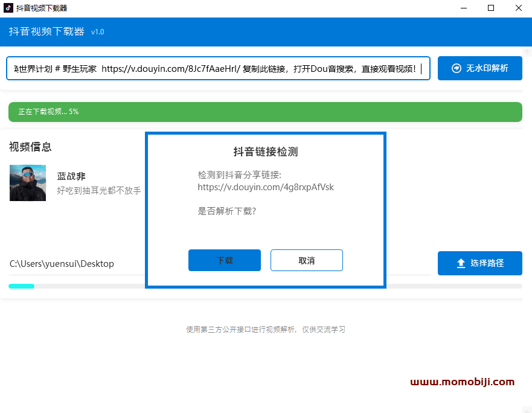Viewport: 532px width, 413px height.
Task: Maximize the 抖音视频下载器 window
Action: (x=490, y=8)
